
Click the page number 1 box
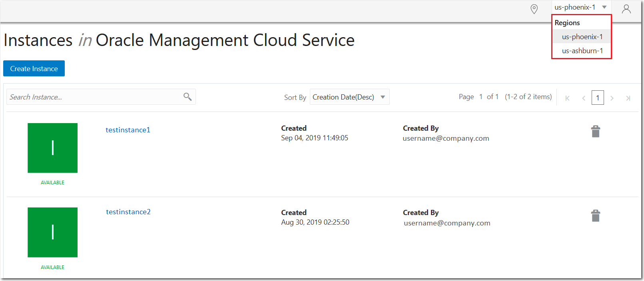pyautogui.click(x=598, y=98)
